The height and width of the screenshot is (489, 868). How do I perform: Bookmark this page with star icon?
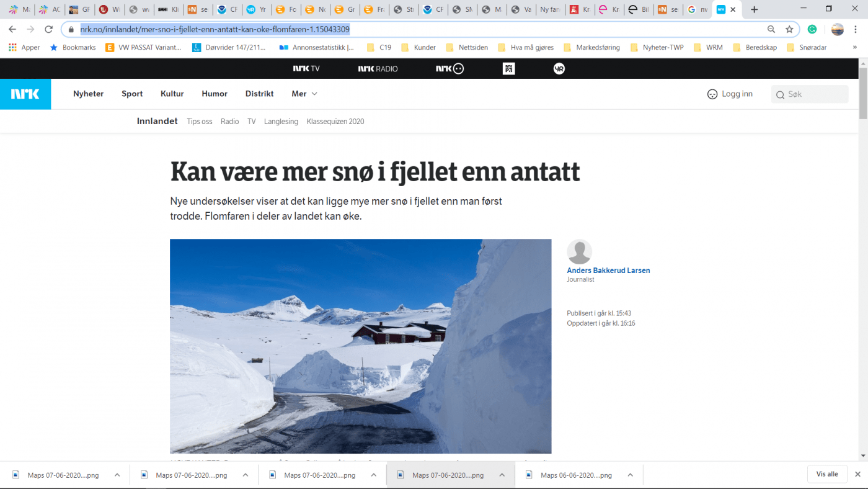pos(789,29)
